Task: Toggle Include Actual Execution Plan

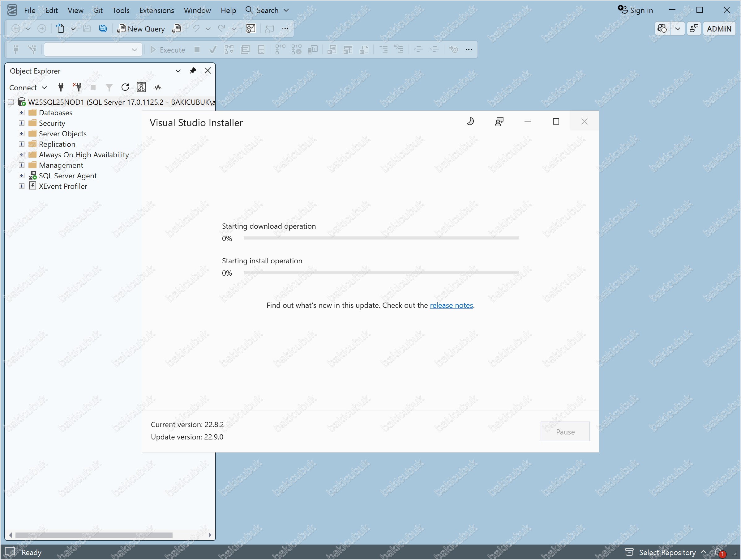Action: [280, 49]
